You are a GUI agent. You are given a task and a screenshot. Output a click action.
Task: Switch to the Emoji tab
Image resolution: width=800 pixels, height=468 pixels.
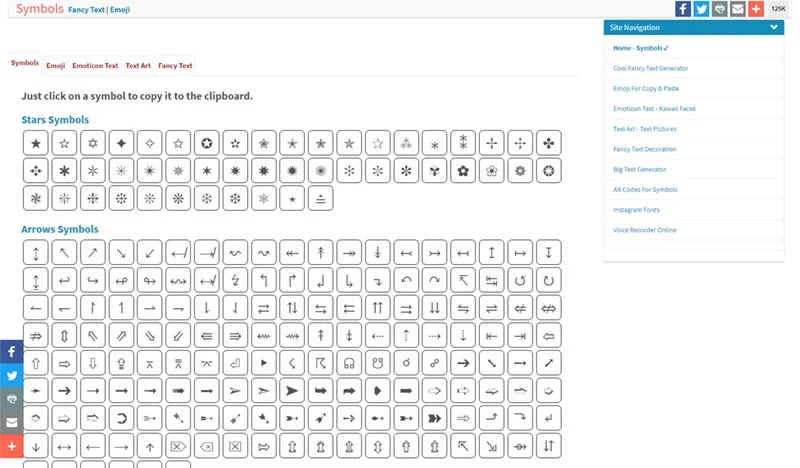(56, 65)
